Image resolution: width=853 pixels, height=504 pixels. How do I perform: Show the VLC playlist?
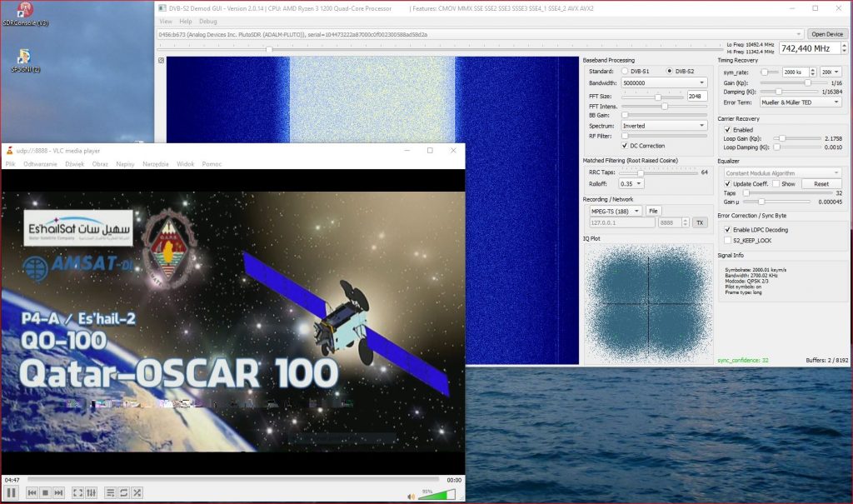point(111,492)
